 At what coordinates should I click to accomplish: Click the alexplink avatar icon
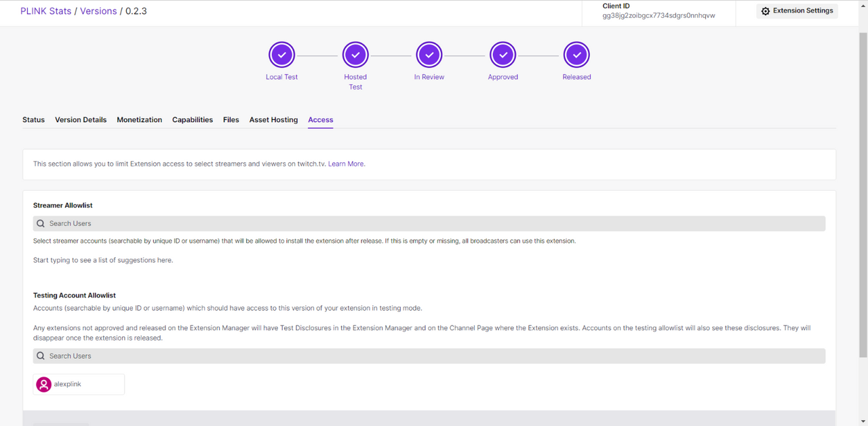click(x=43, y=384)
